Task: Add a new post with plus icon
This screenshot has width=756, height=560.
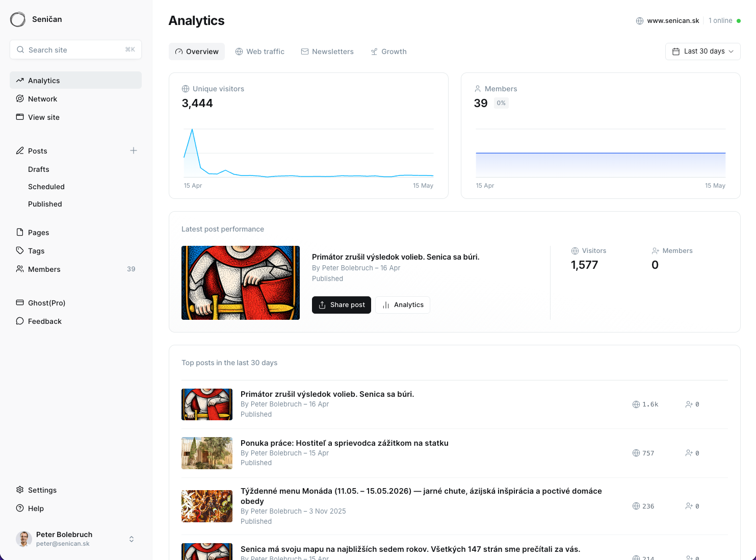Action: tap(134, 150)
